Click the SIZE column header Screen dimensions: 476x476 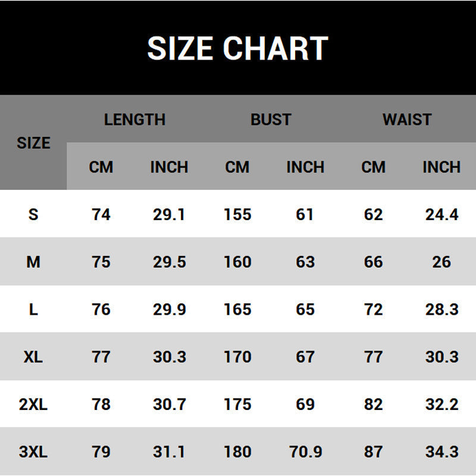(33, 143)
